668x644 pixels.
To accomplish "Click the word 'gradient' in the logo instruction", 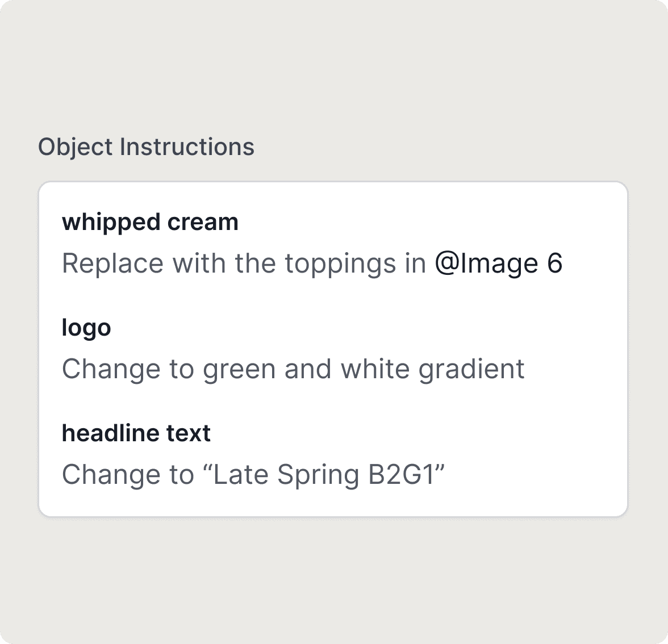I will 471,369.
